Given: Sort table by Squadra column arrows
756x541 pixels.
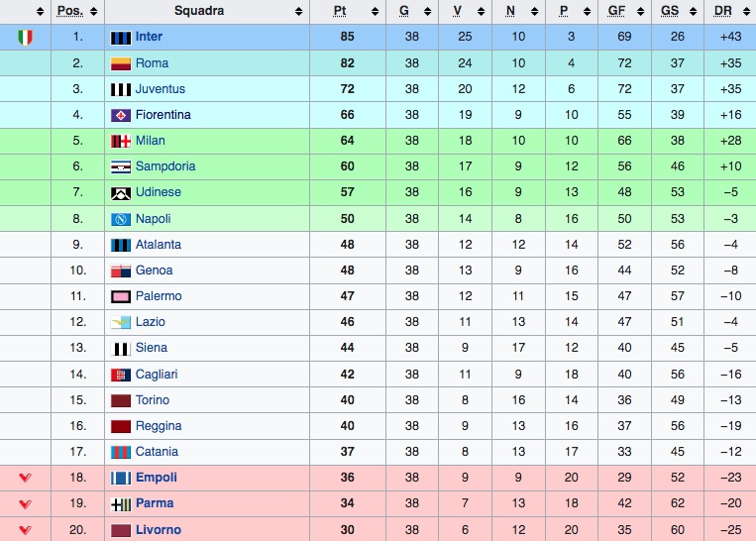Looking at the screenshot, I should point(298,12).
